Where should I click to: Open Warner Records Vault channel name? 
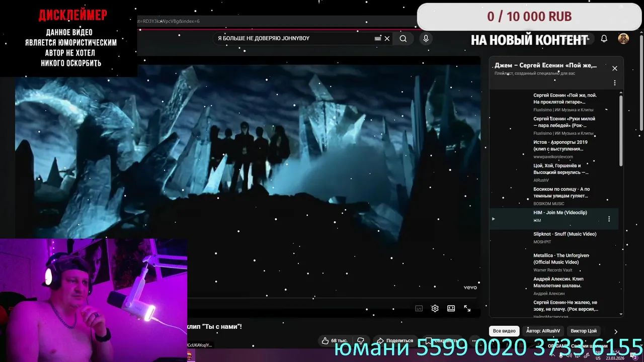coord(552,270)
